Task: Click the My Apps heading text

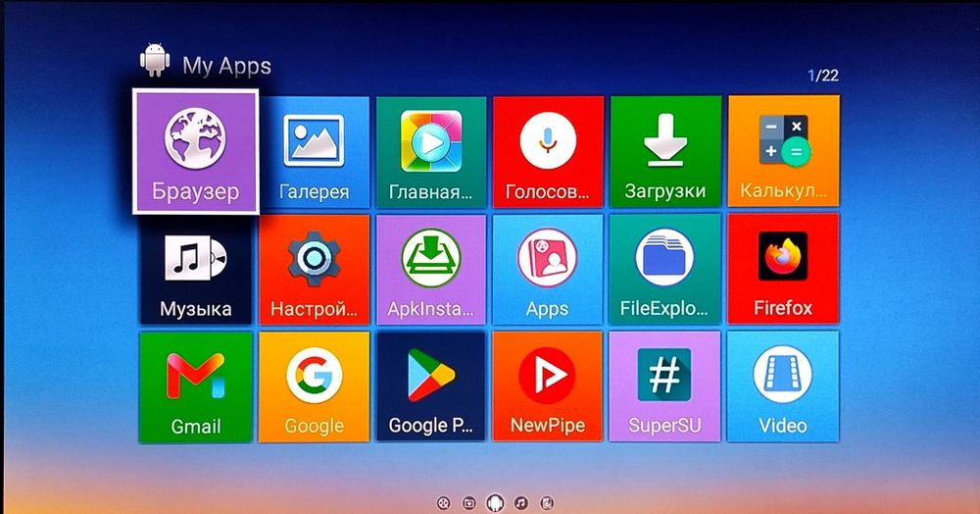Action: click(x=227, y=67)
